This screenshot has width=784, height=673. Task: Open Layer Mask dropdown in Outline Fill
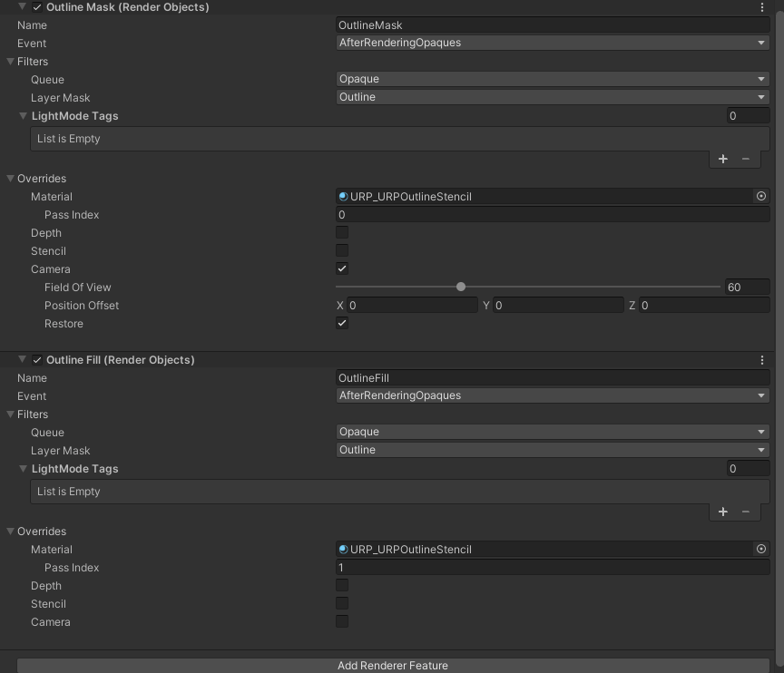552,450
